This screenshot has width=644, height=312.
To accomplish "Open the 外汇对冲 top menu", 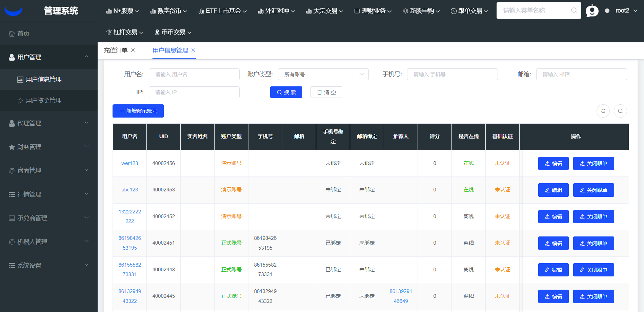I will (x=277, y=11).
